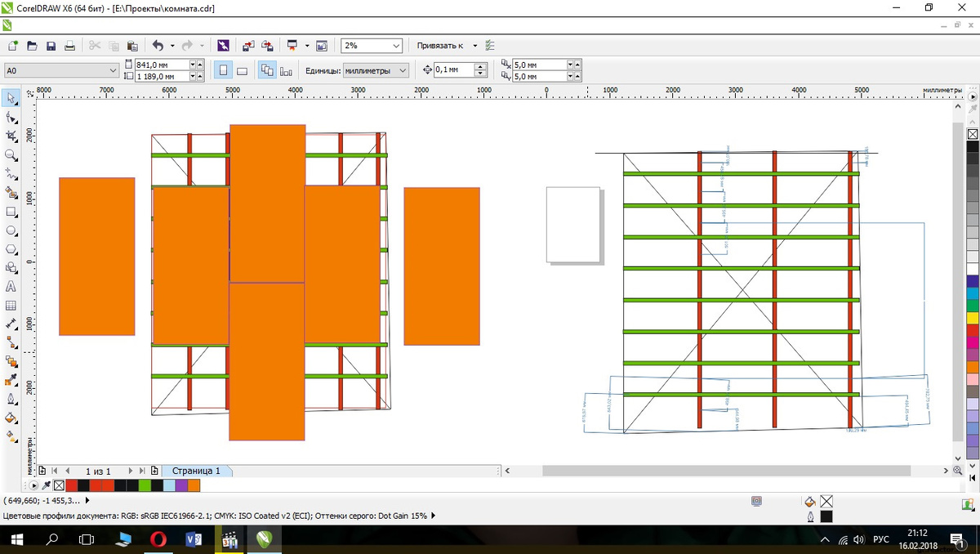980x554 pixels.
Task: Select the Freehand tool
Action: click(x=11, y=174)
